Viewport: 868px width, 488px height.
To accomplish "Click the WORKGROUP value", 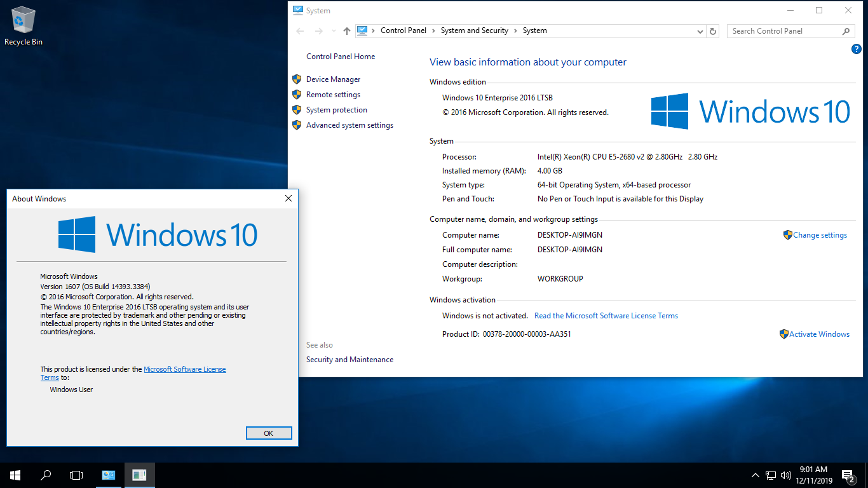I will pyautogui.click(x=560, y=279).
